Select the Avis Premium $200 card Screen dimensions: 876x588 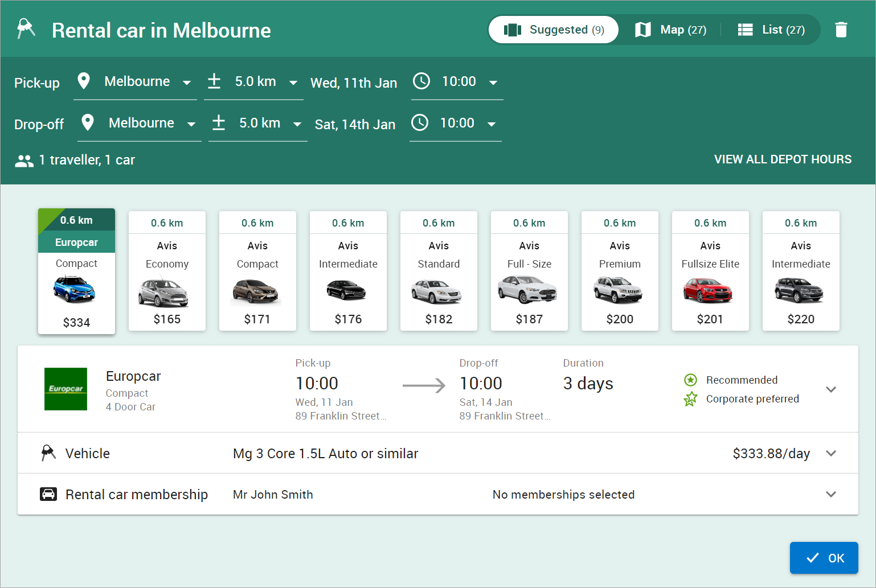point(620,271)
